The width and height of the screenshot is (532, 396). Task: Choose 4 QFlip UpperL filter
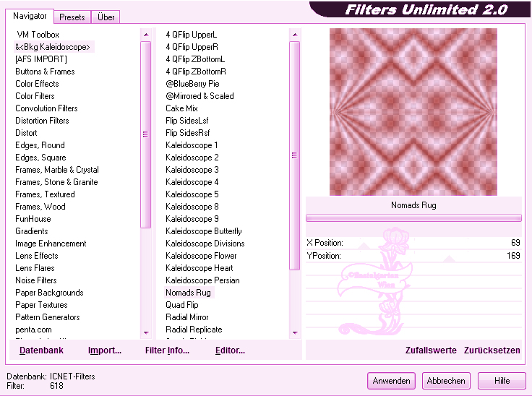tap(191, 35)
